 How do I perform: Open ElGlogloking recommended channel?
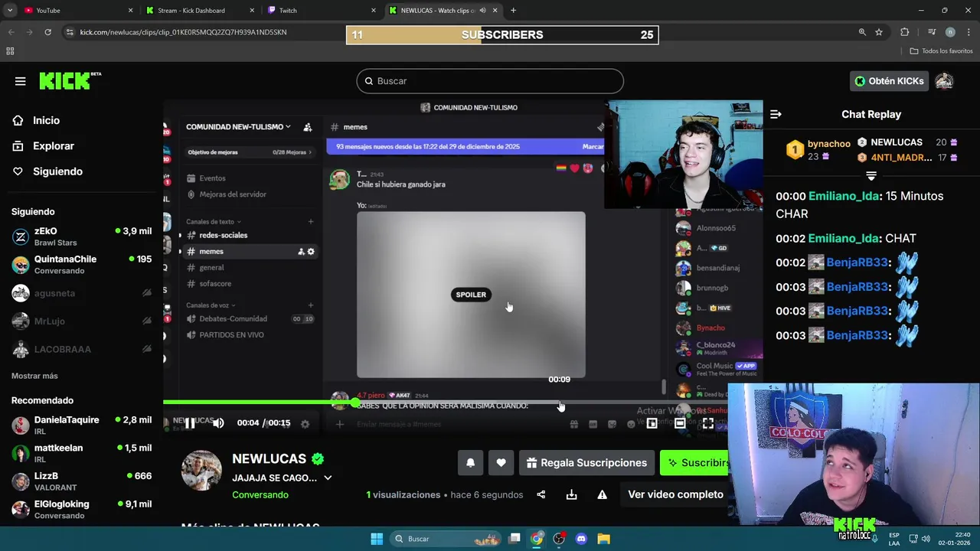coord(81,510)
